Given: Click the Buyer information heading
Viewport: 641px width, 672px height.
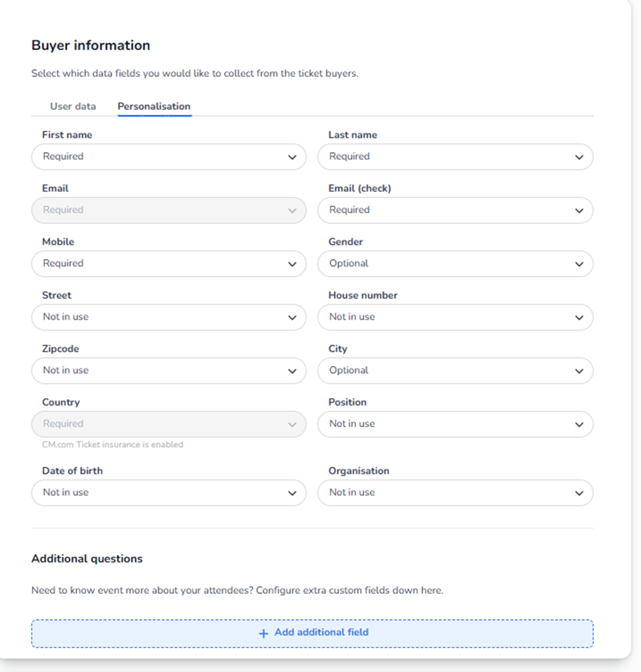Looking at the screenshot, I should (91, 45).
